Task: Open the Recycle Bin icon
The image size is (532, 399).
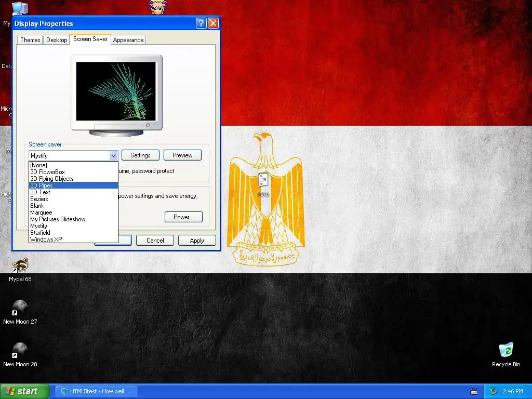Action: [506, 355]
